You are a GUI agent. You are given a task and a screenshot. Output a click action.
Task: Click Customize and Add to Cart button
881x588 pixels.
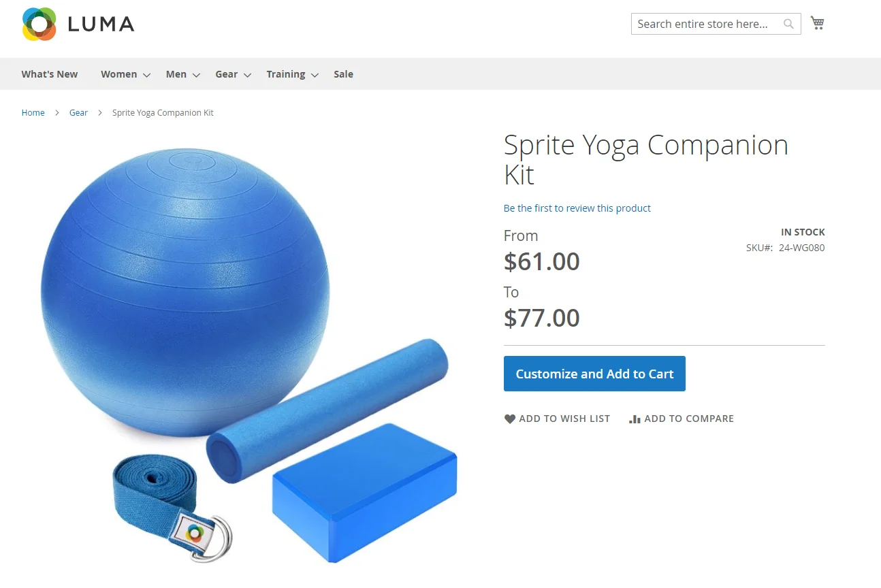click(x=594, y=374)
